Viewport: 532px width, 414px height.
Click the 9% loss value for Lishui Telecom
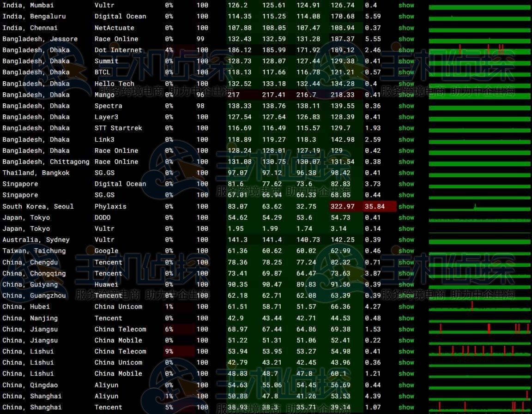pos(169,351)
